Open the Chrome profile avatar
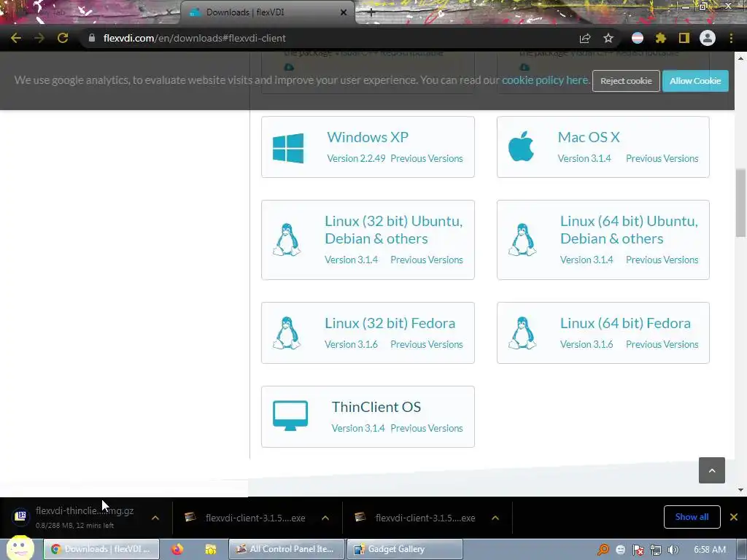Screen dimensions: 747x560 (x=708, y=38)
